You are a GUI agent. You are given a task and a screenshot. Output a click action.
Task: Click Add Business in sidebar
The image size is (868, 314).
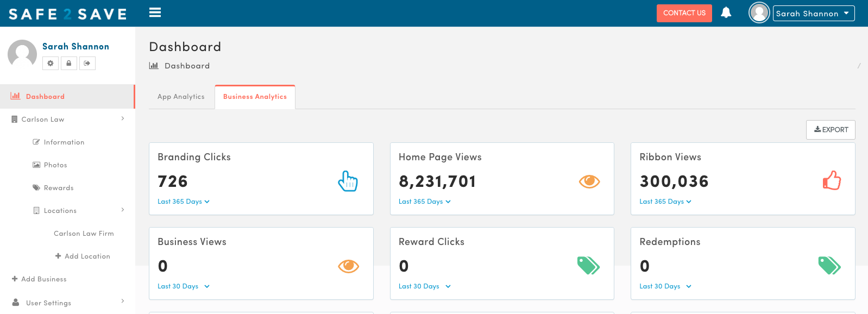click(x=39, y=279)
